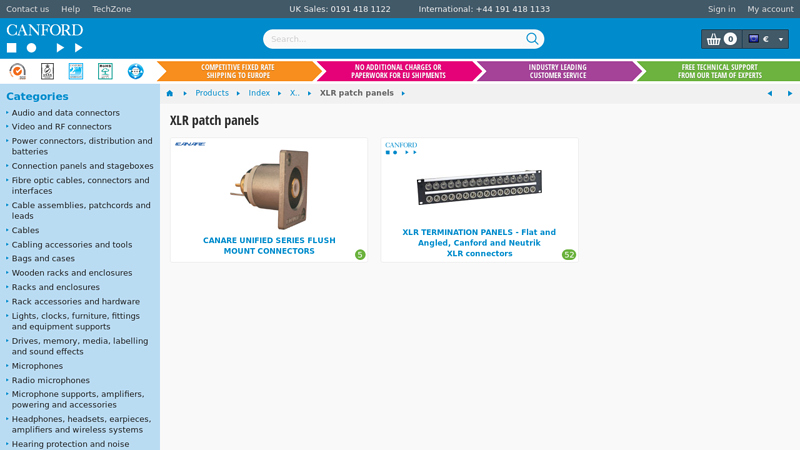
Task: Click the XLR termination panel image
Action: (x=479, y=187)
